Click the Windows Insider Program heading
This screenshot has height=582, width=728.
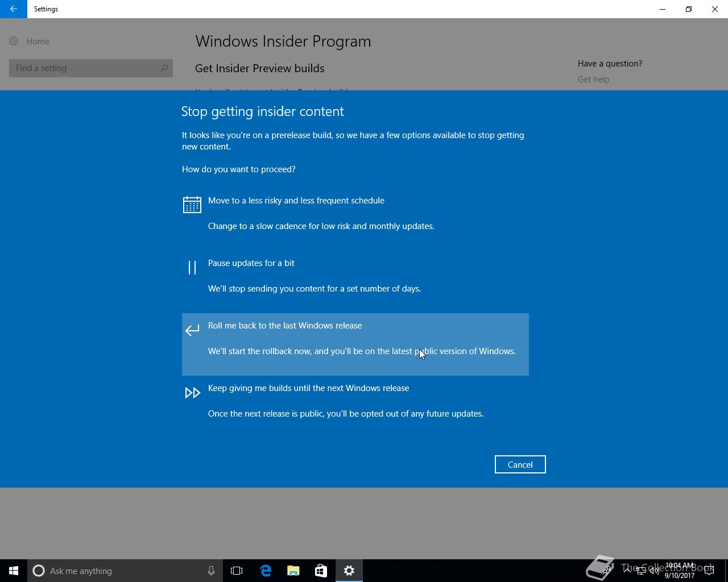point(283,41)
